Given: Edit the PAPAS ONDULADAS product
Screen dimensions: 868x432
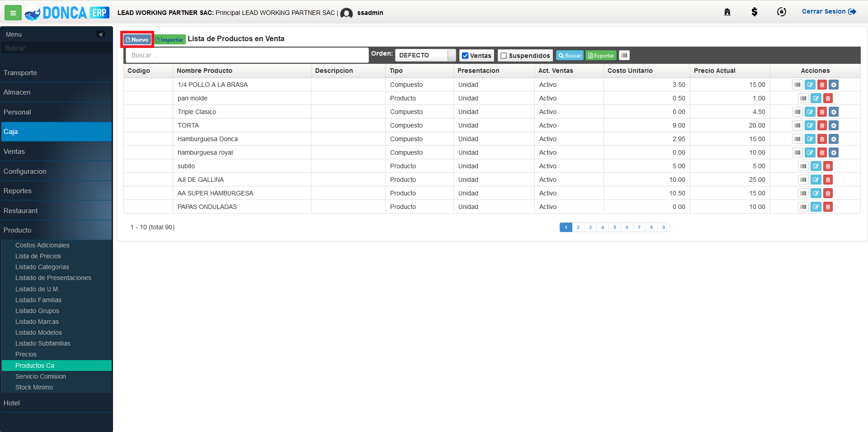Looking at the screenshot, I should (816, 207).
